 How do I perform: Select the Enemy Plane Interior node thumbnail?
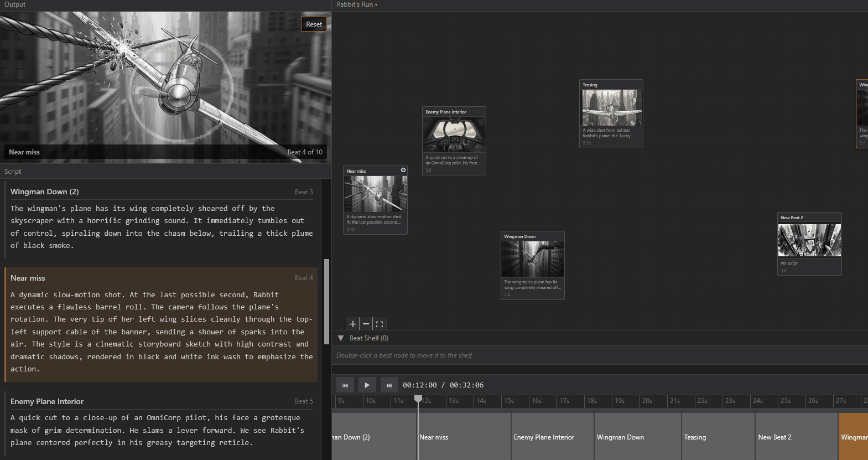click(x=454, y=134)
